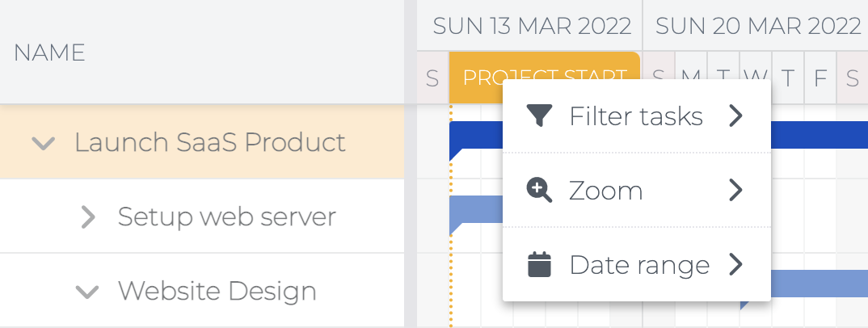Screen dimensions: 868x328
Task: Expand the Setup web server task
Action: pos(88,217)
